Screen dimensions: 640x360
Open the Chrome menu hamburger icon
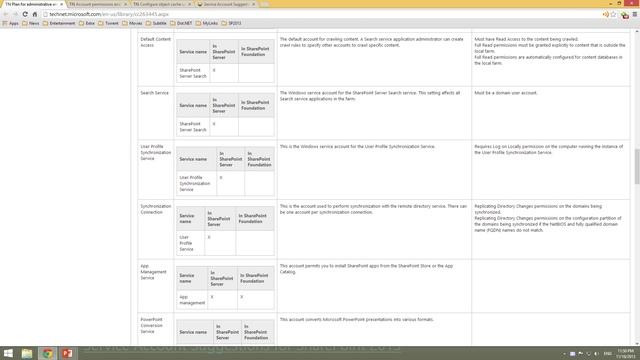[x=635, y=14]
